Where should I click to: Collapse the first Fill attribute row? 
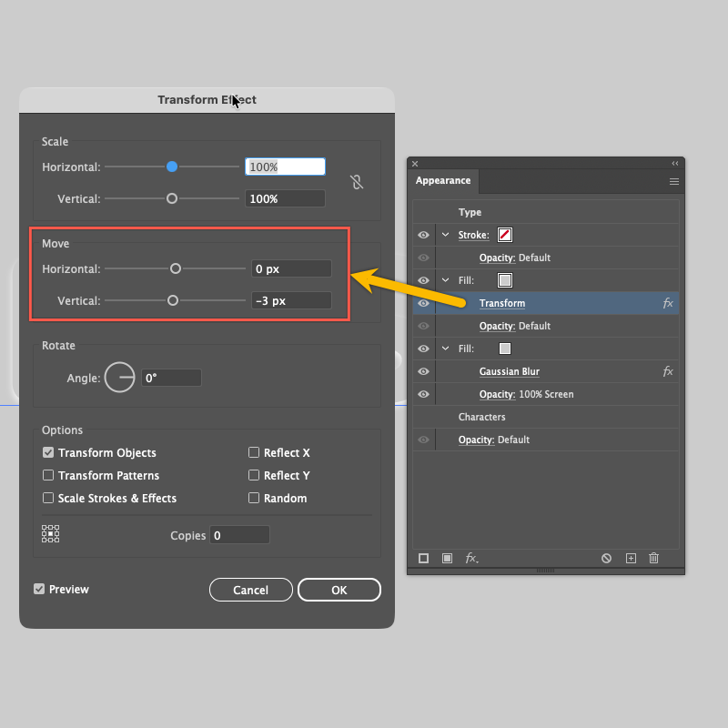(x=446, y=280)
